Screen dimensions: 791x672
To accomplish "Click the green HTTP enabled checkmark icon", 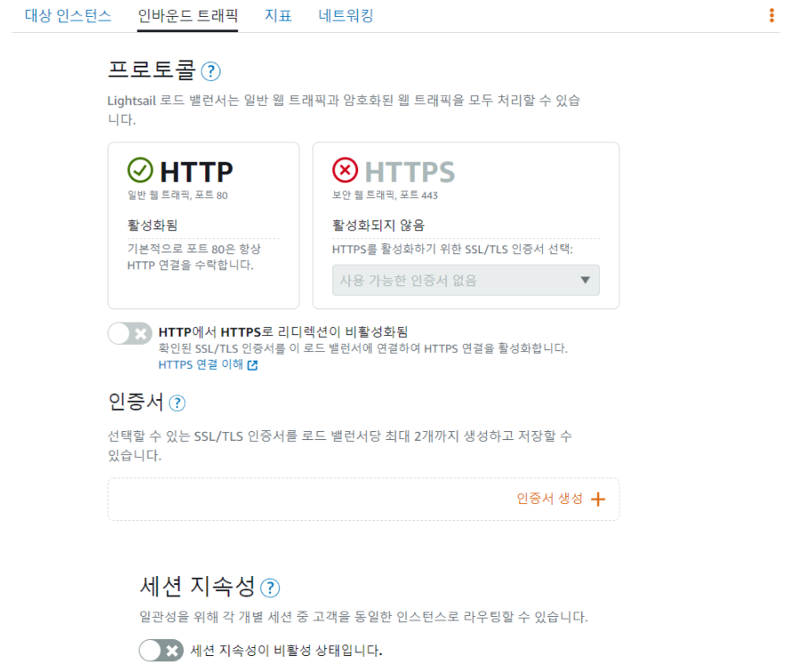I will 140,170.
